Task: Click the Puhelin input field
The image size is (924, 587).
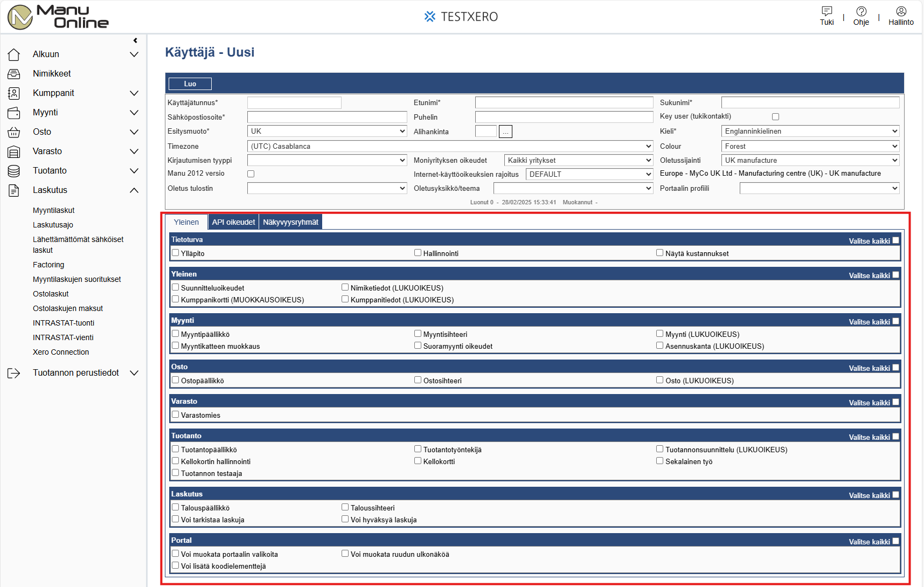Action: [x=564, y=117]
